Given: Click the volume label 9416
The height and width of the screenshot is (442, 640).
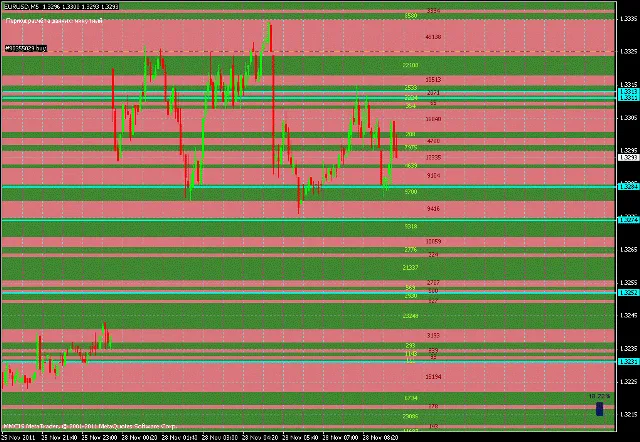Looking at the screenshot, I should (433, 209).
